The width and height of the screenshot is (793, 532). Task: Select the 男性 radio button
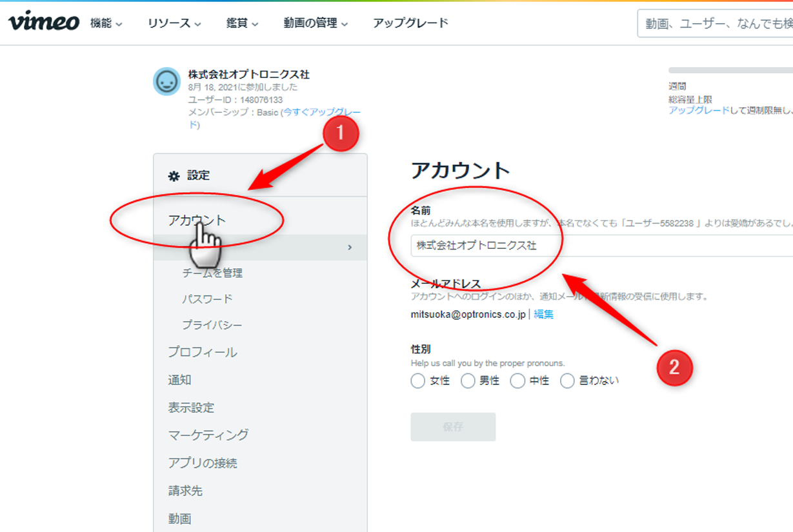point(468,381)
